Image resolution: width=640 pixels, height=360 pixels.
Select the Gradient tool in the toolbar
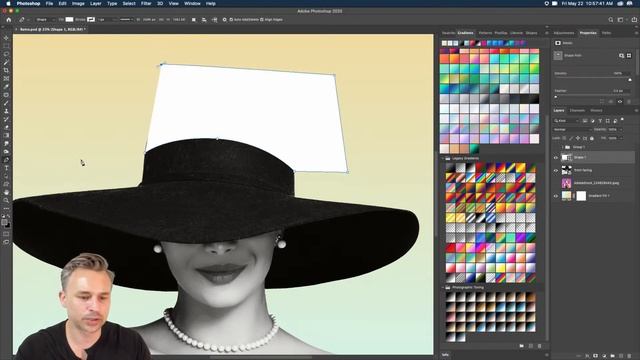[6, 136]
